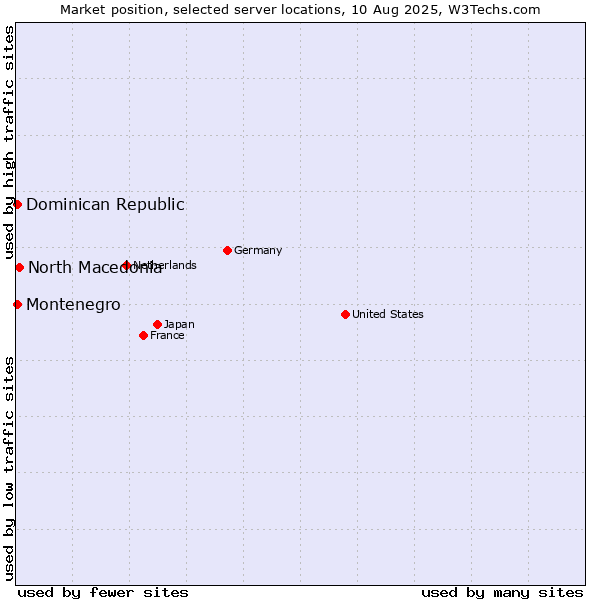The image size is (600, 600).
Task: Select the Germany data point marker
Action: tap(227, 251)
